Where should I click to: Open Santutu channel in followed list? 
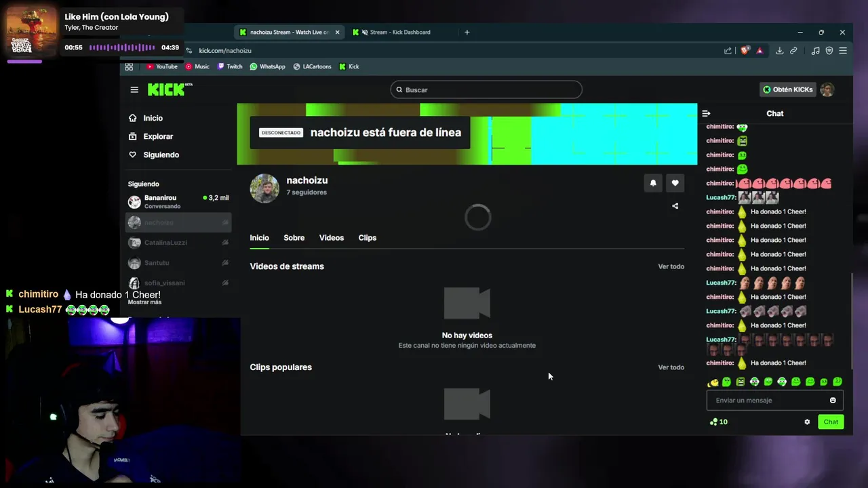coord(178,262)
